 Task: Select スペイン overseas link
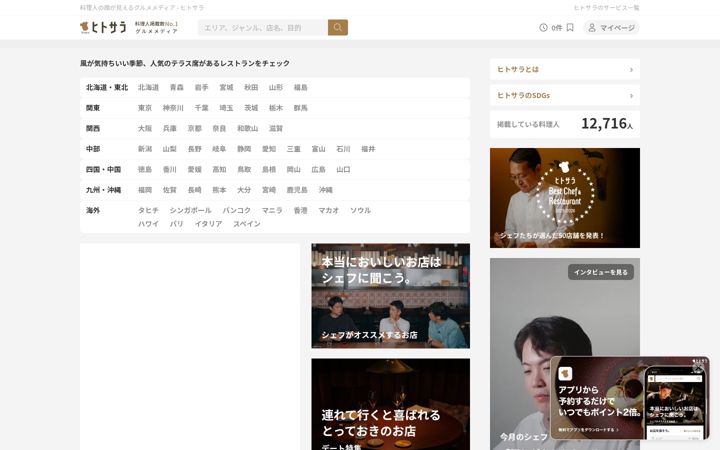[x=247, y=224]
